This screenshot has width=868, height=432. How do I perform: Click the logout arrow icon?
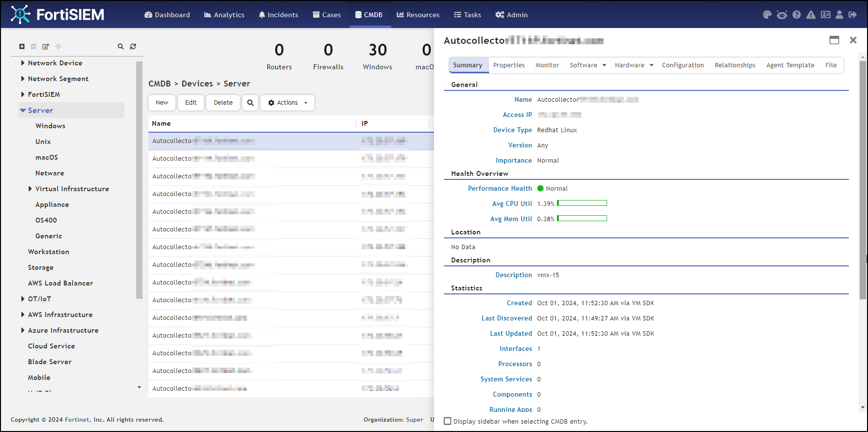point(853,15)
